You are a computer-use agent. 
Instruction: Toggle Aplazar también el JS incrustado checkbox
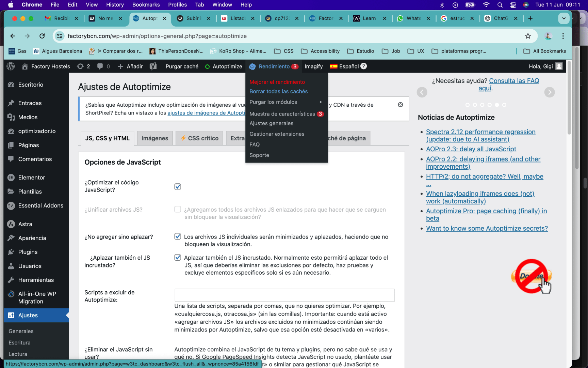click(178, 257)
